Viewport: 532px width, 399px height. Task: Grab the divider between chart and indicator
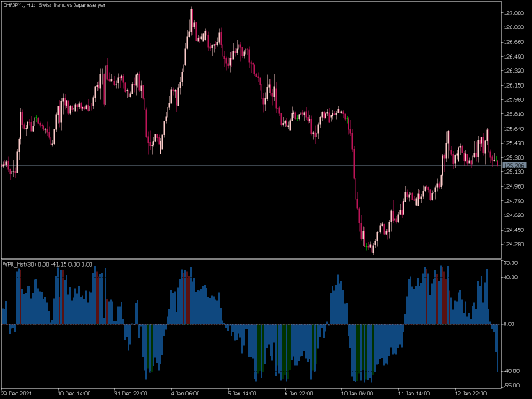[251, 259]
